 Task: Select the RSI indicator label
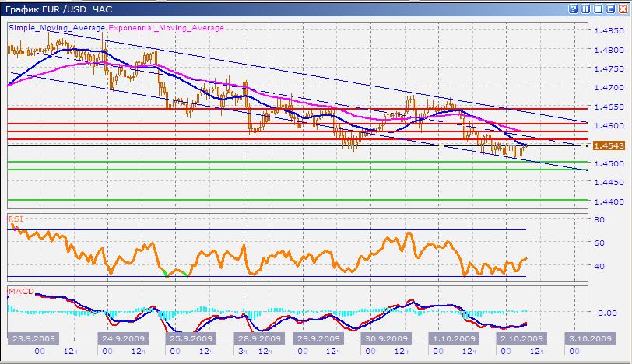15,219
